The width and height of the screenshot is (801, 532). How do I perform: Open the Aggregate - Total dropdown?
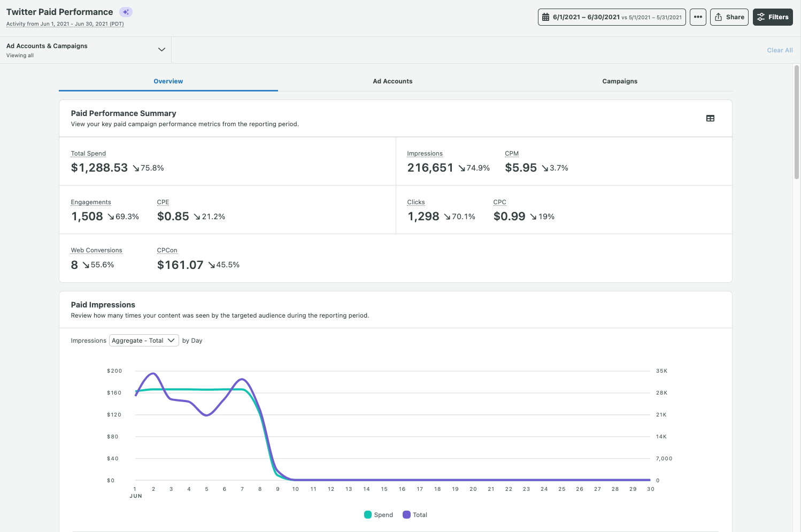pyautogui.click(x=144, y=341)
